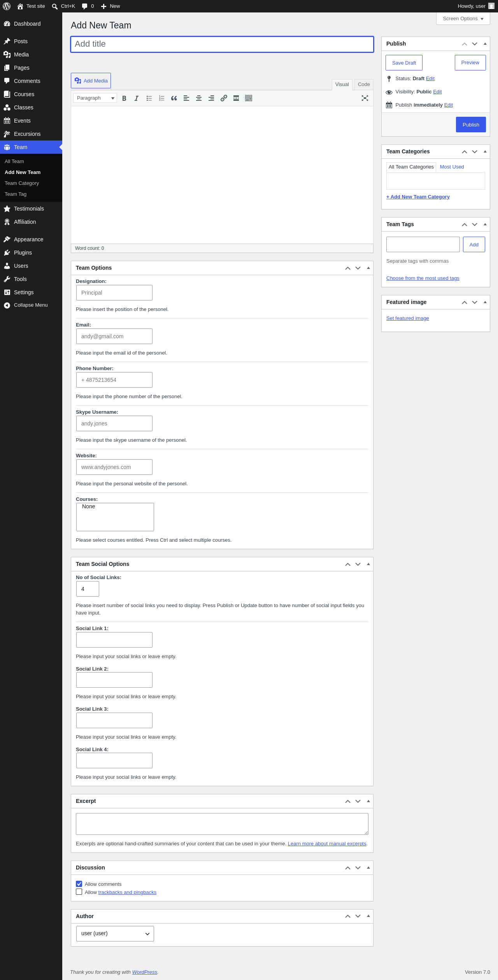Click the blue Publish button
This screenshot has width=498, height=980.
pos(471,125)
